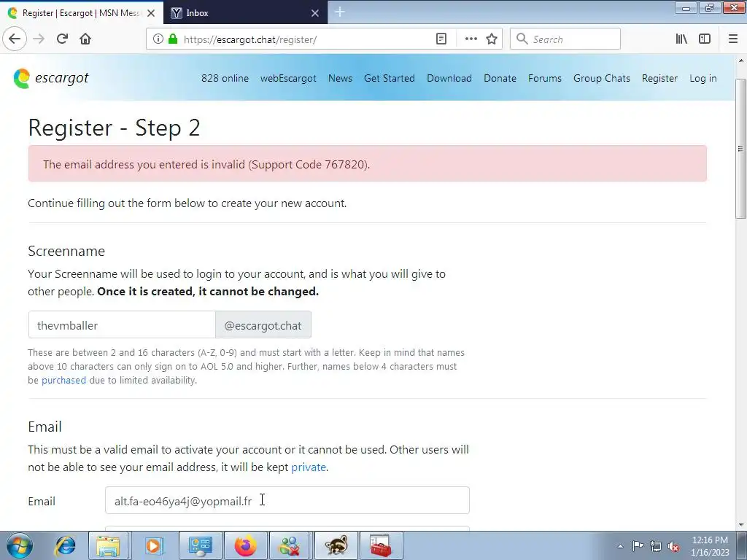This screenshot has width=747, height=560.
Task: Open the Get Started nav item
Action: pyautogui.click(x=390, y=78)
